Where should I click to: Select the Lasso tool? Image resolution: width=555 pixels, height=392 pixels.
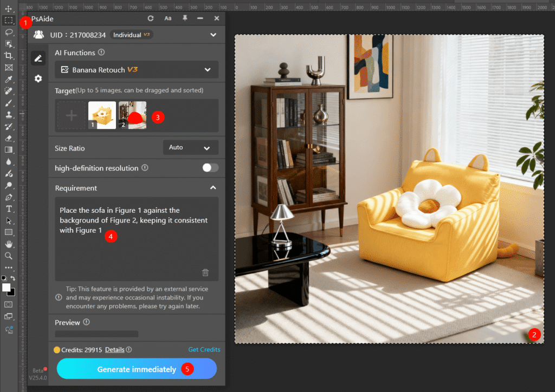(8, 32)
